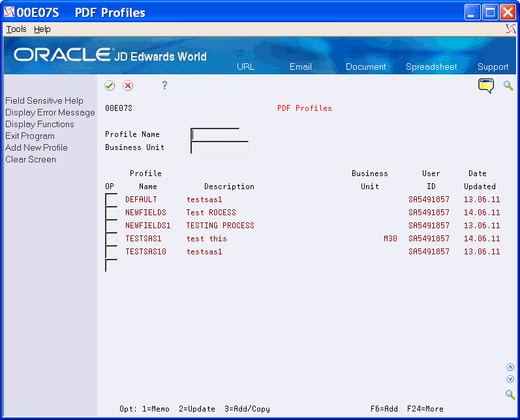Choose Exit Program
The image size is (520, 420).
point(30,136)
